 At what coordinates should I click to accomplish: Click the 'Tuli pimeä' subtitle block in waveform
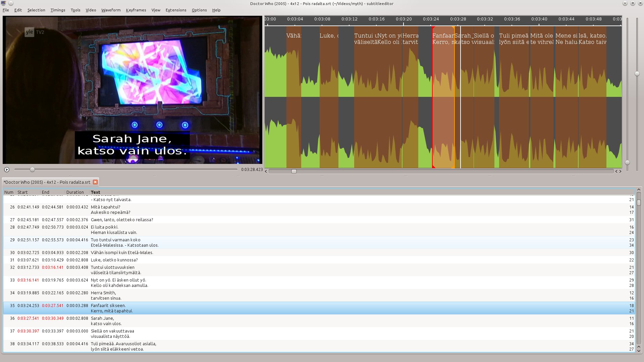pos(514,97)
